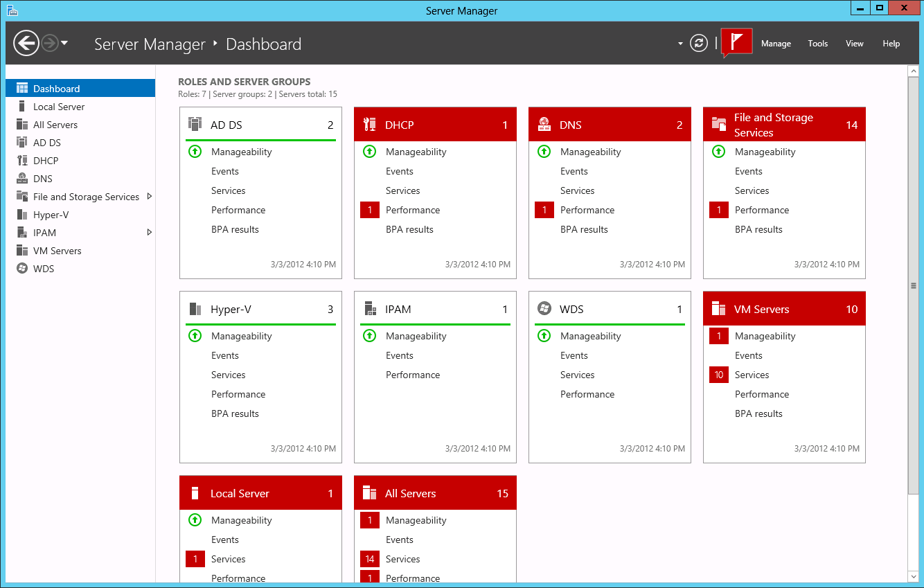
Task: Click the File and Storage Services tile icon
Action: (x=718, y=125)
